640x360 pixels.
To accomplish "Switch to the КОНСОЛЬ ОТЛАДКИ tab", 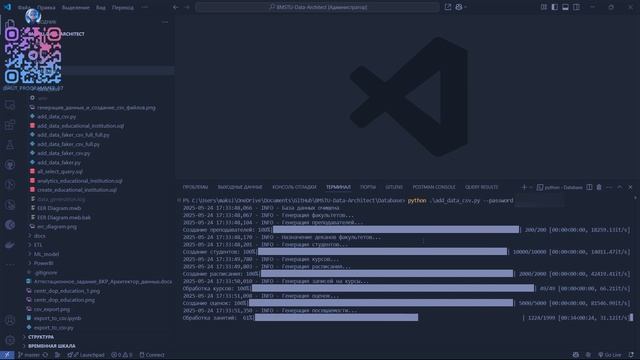I will (x=294, y=187).
